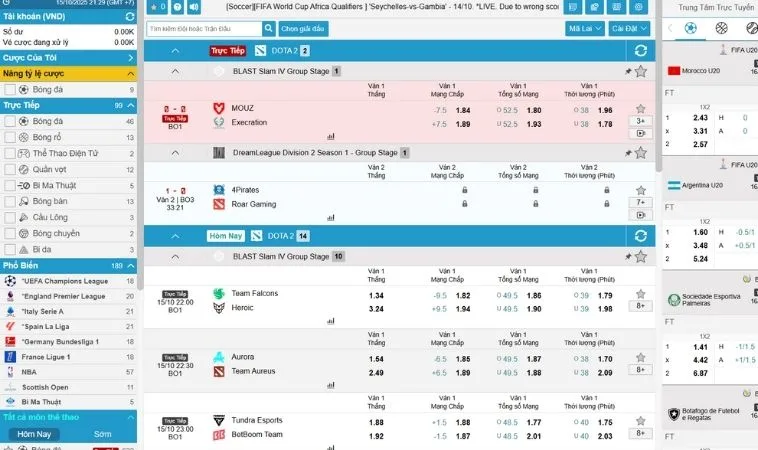This screenshot has width=758, height=450.
Task: Refresh the Hôm Nay DOTA 2 section
Action: (x=641, y=235)
